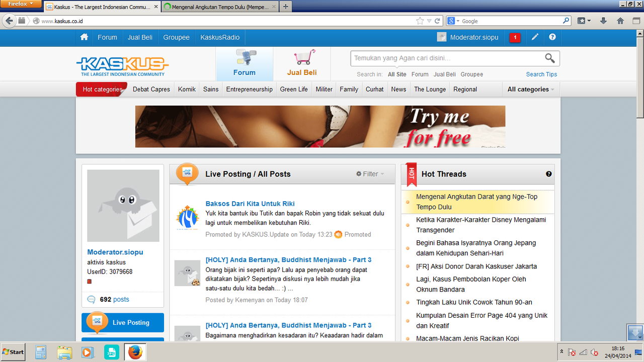
Task: Open the Debat Capres category
Action: [151, 89]
